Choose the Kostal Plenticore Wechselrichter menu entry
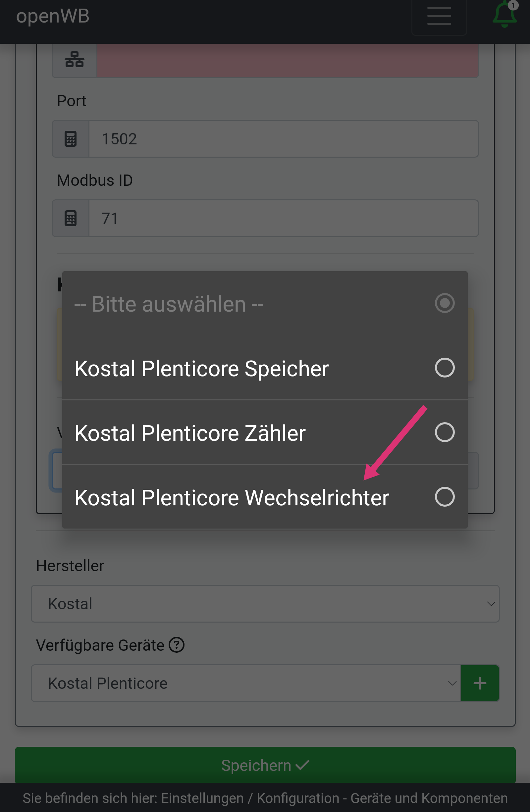This screenshot has width=530, height=812. tap(232, 497)
